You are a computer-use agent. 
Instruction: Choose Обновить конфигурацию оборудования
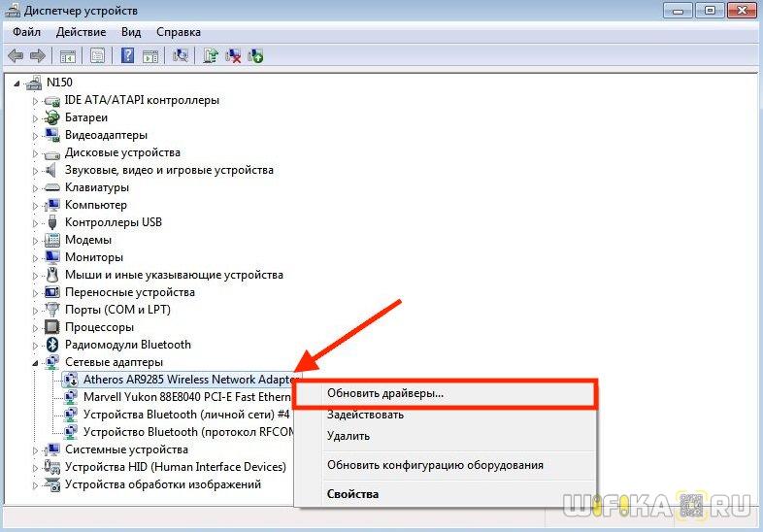coord(446,465)
